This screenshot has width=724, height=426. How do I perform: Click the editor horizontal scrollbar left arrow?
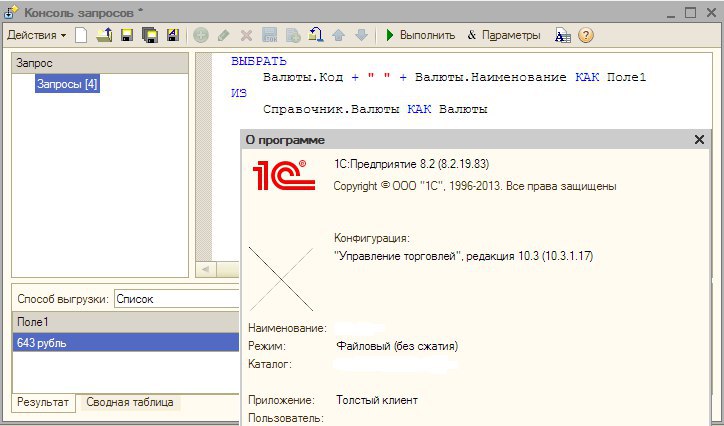(205, 270)
